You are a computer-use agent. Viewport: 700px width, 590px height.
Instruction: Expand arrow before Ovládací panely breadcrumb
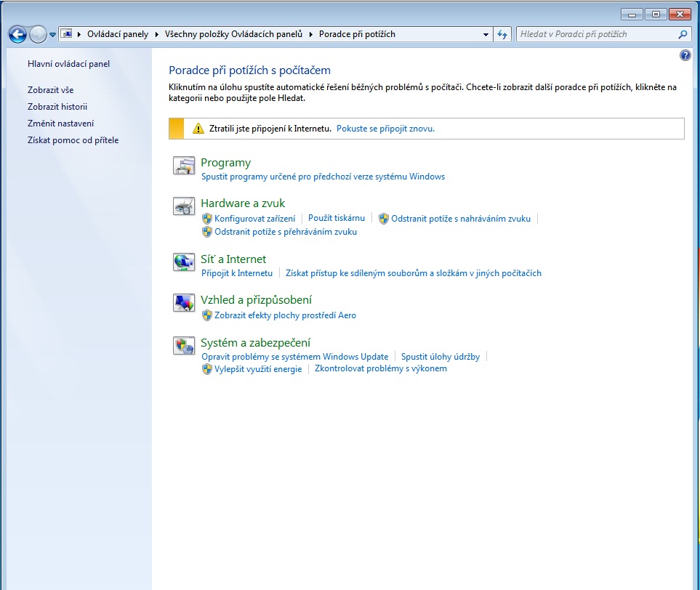[79, 34]
